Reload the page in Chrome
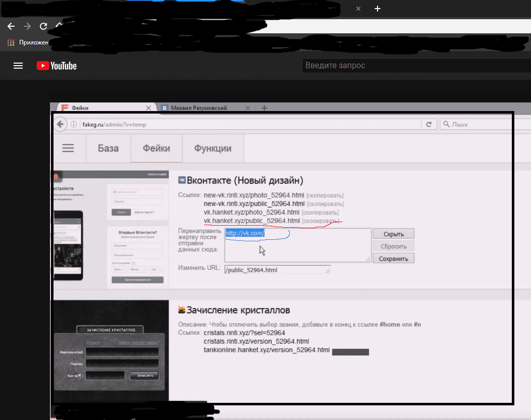The image size is (531, 420). (x=43, y=26)
